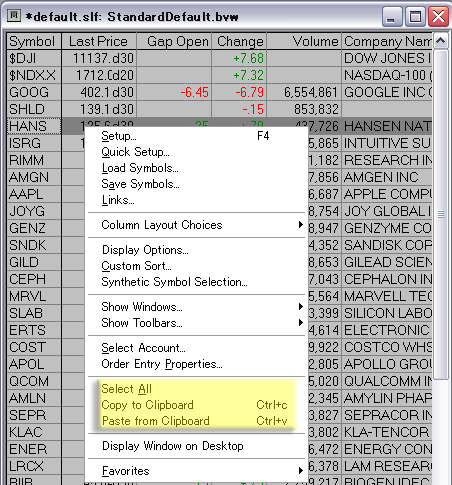Select the ENER symbol cell

coord(34,450)
